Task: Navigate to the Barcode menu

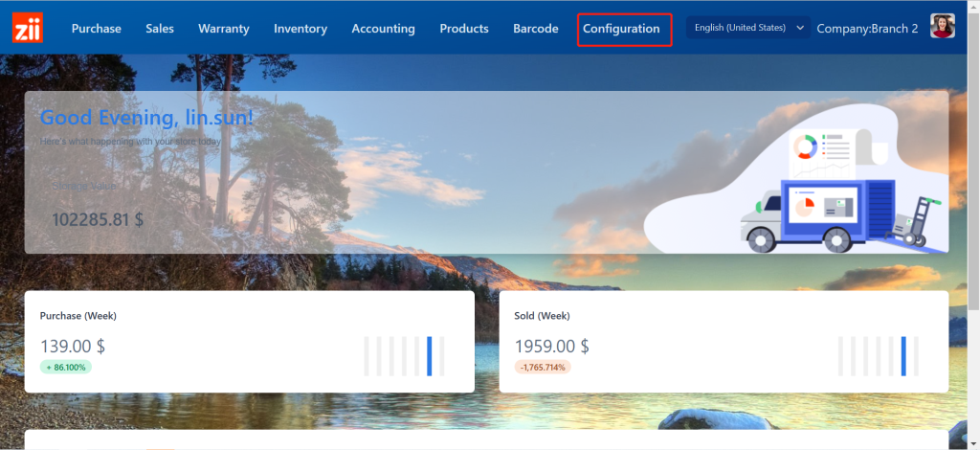Action: (536, 29)
